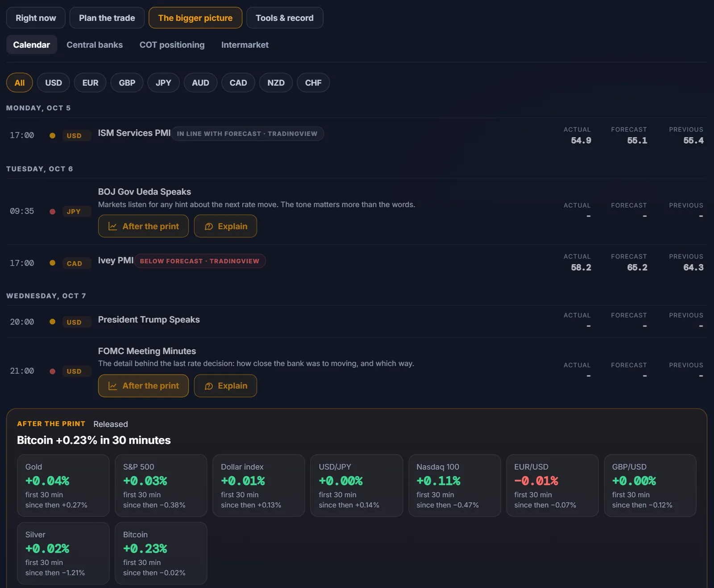Select the USD/JPY reaction card
This screenshot has height=588, width=714.
click(x=357, y=486)
